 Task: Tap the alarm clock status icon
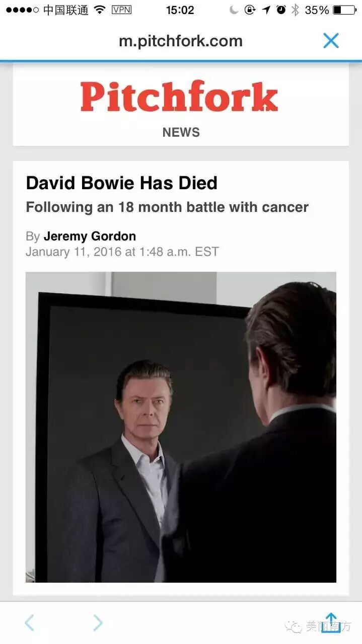click(x=281, y=10)
